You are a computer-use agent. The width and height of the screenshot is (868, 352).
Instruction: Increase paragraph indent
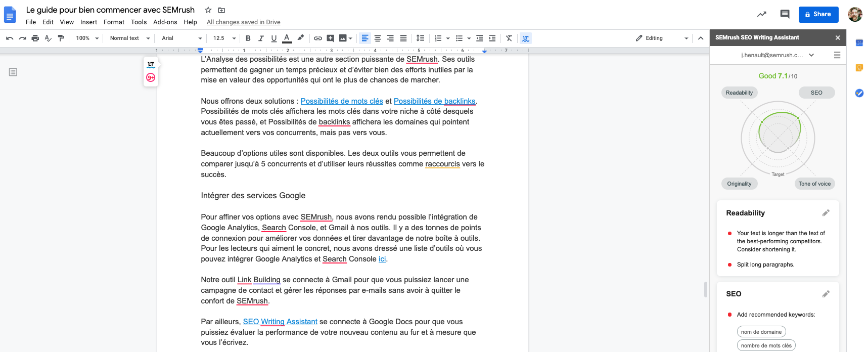pos(492,38)
